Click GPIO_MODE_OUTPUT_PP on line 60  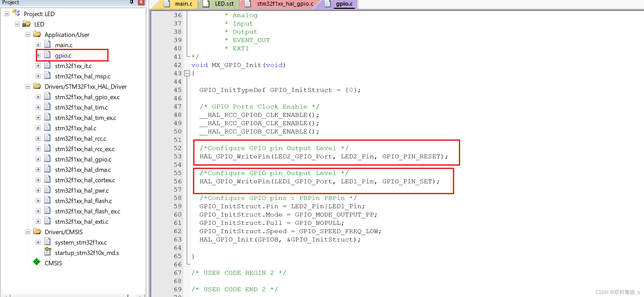(x=334, y=215)
